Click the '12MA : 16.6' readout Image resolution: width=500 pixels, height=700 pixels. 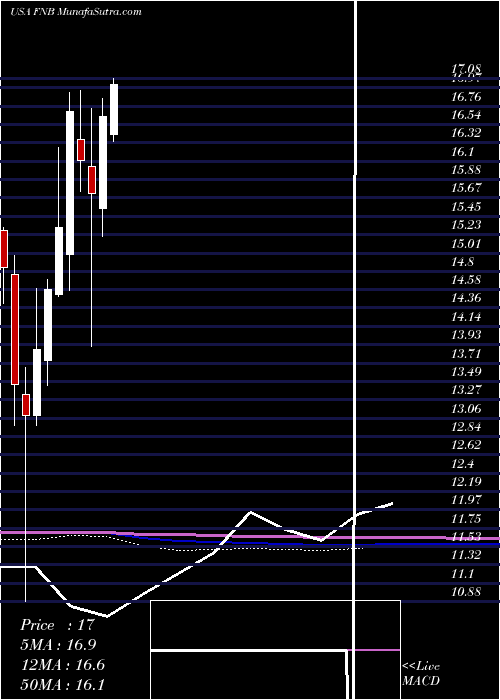point(62,665)
